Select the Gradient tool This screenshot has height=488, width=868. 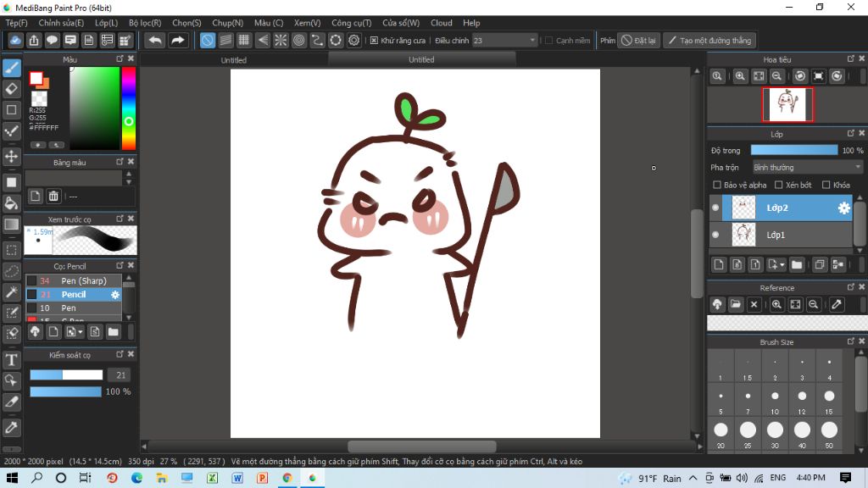[12, 224]
